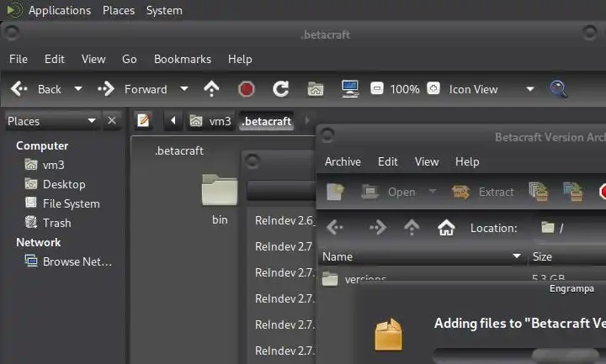Open the System panel menu
606x364 pixels.
click(164, 10)
